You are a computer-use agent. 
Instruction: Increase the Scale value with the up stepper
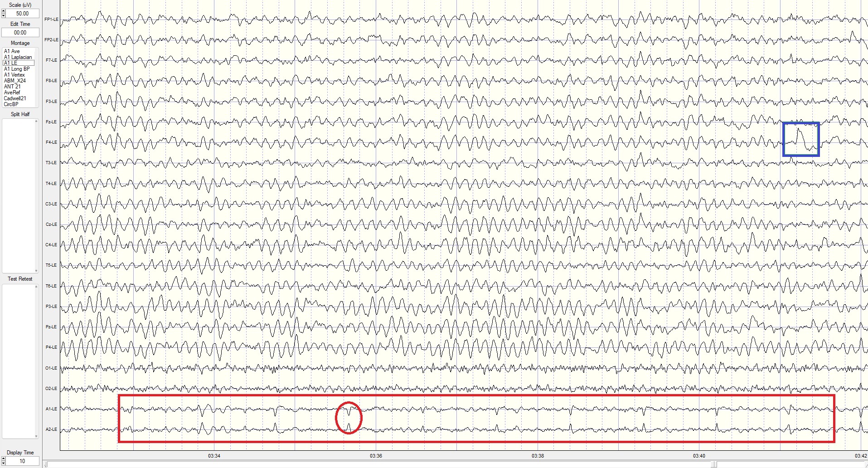(x=3, y=11)
